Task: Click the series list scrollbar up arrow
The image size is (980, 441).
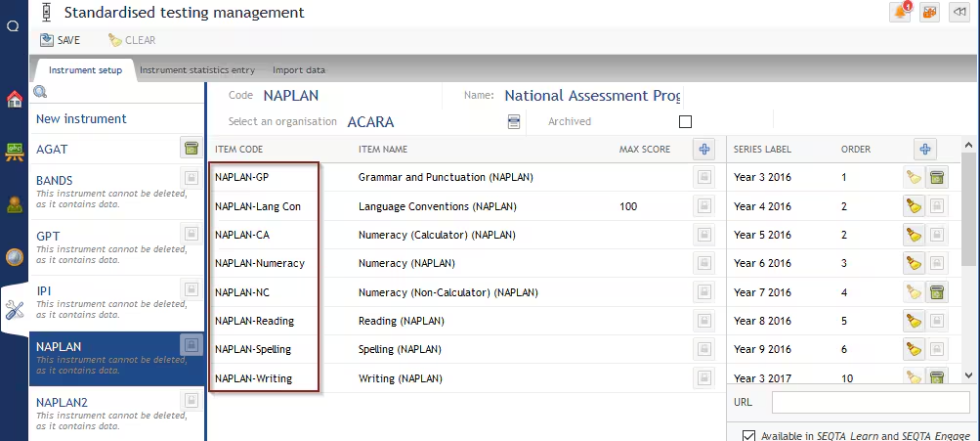Action: [968, 145]
